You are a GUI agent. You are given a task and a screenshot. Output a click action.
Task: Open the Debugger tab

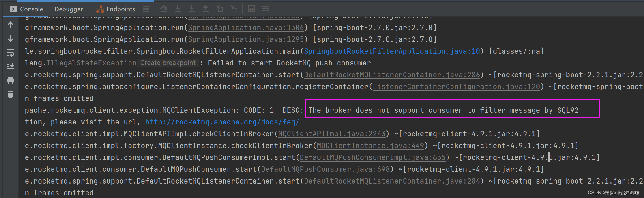68,9
